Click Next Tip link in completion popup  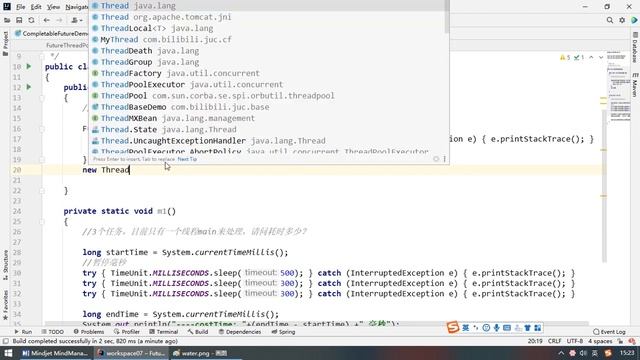click(x=187, y=159)
